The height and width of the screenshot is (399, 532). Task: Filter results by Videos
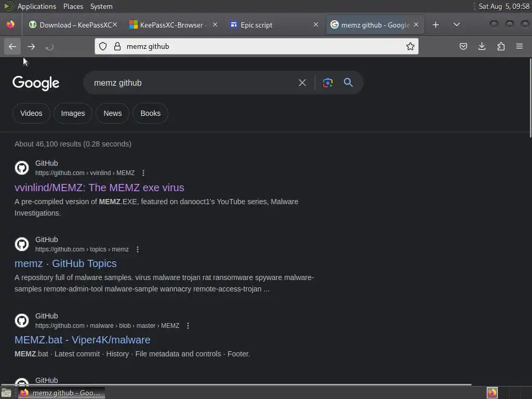coord(31,113)
